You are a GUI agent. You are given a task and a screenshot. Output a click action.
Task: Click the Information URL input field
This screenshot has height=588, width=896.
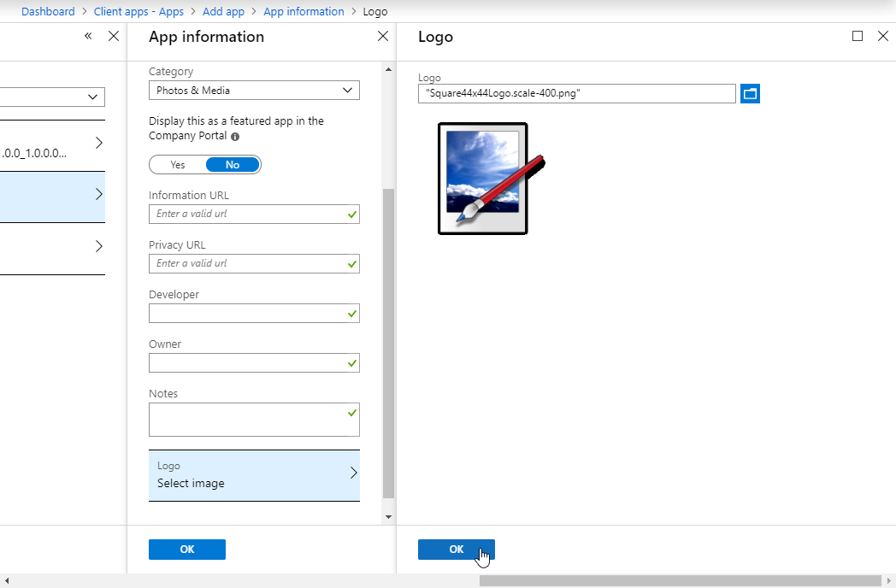[x=248, y=214]
